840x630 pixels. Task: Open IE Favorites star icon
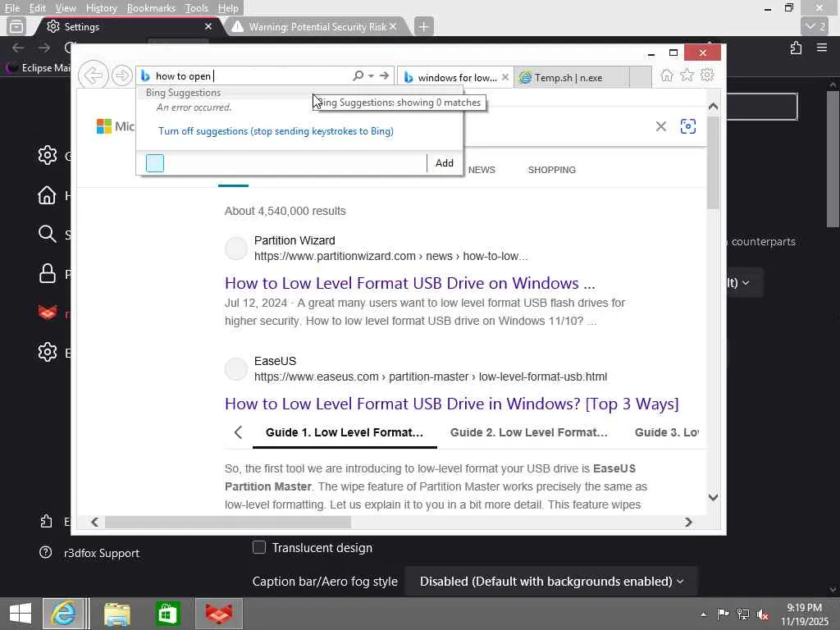[x=687, y=75]
